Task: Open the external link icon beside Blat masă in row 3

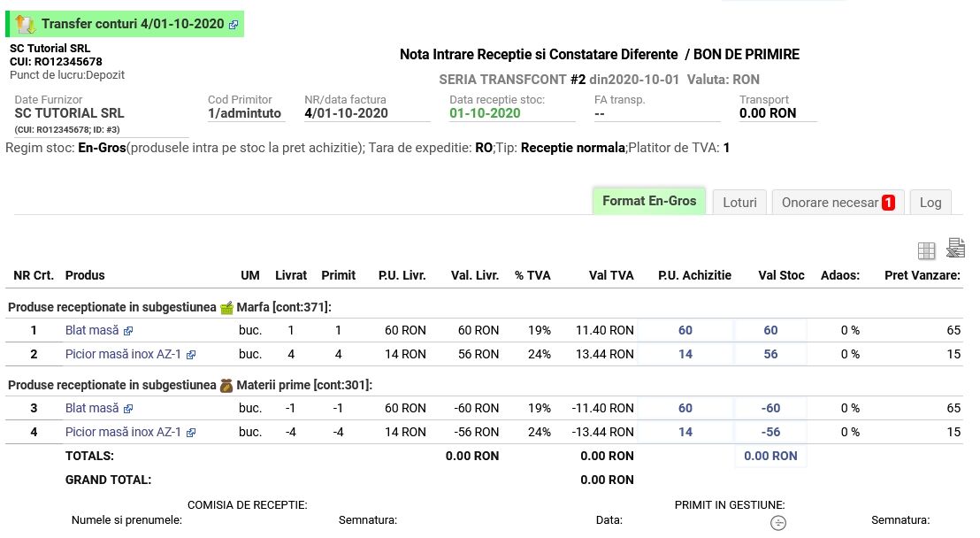Action: coord(128,409)
